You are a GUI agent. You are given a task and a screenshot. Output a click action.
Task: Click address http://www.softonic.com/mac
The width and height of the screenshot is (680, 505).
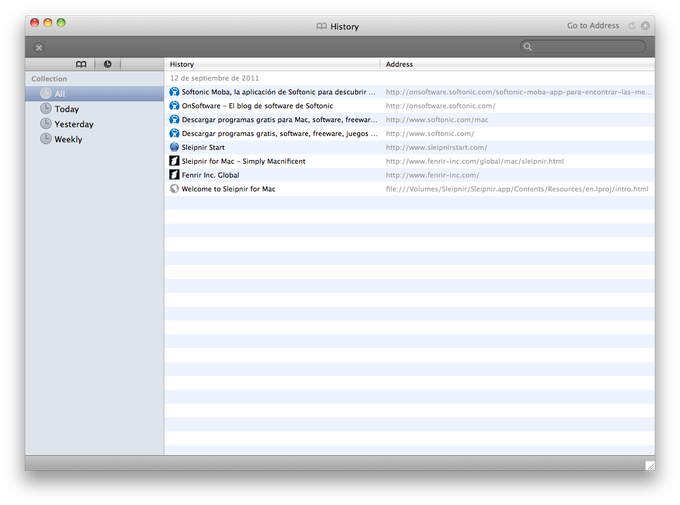pos(437,120)
